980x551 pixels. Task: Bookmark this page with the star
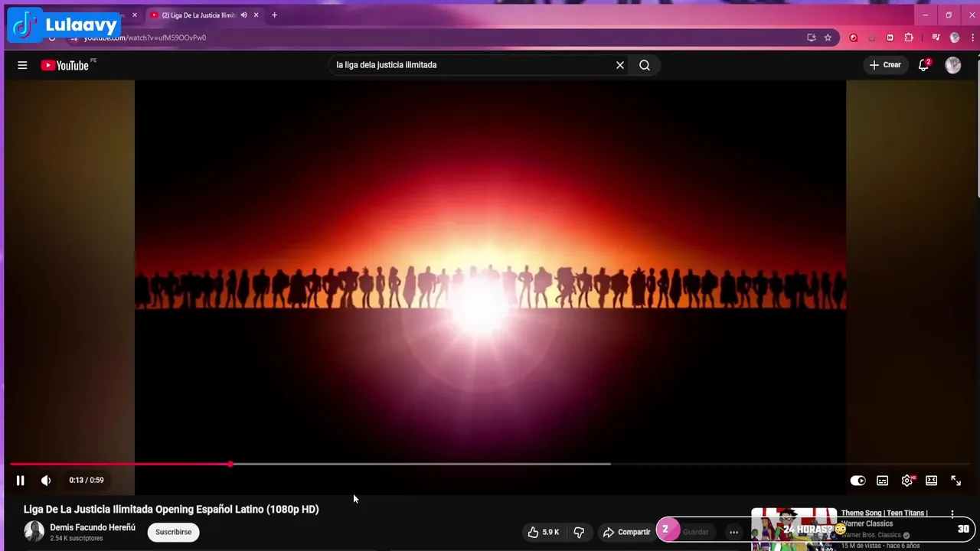click(x=828, y=37)
